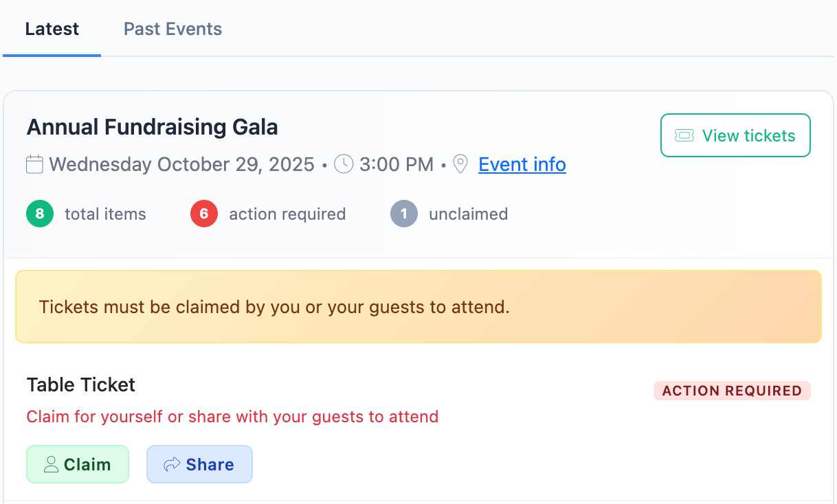Click the arrow icon on Share button
837x504 pixels.
point(172,465)
